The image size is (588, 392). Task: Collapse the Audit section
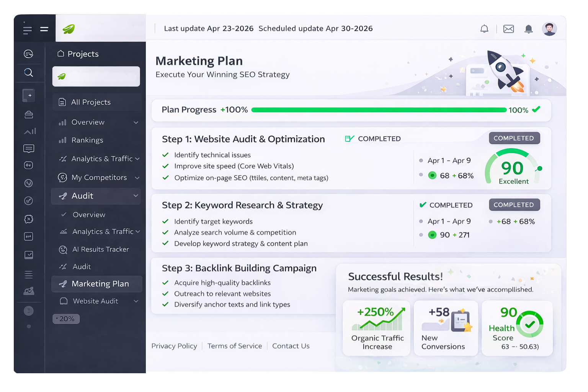click(x=136, y=196)
